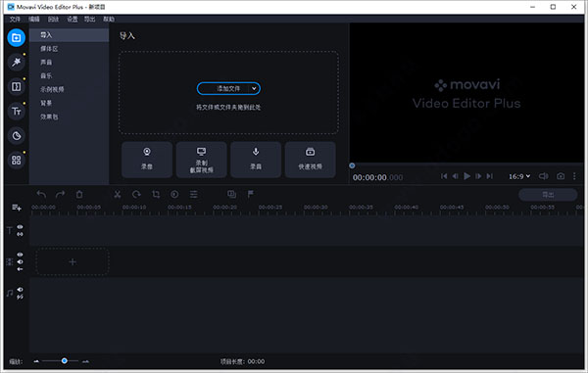
Task: Click the snapshot camera icon in player
Action: coord(561,176)
